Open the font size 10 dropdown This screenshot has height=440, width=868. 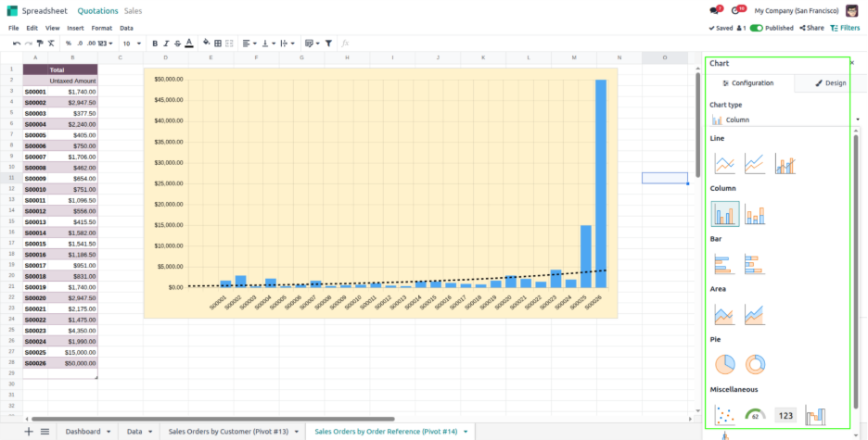[x=132, y=44]
